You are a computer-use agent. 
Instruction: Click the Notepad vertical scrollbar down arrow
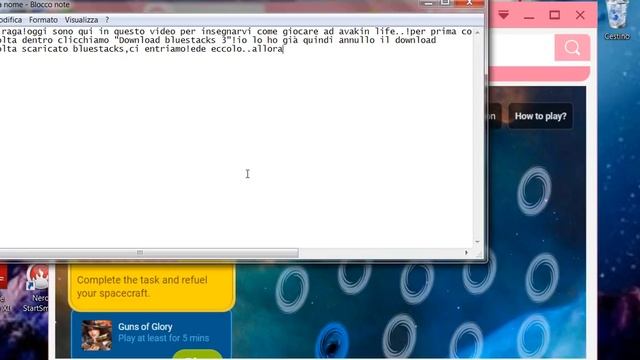point(477,242)
